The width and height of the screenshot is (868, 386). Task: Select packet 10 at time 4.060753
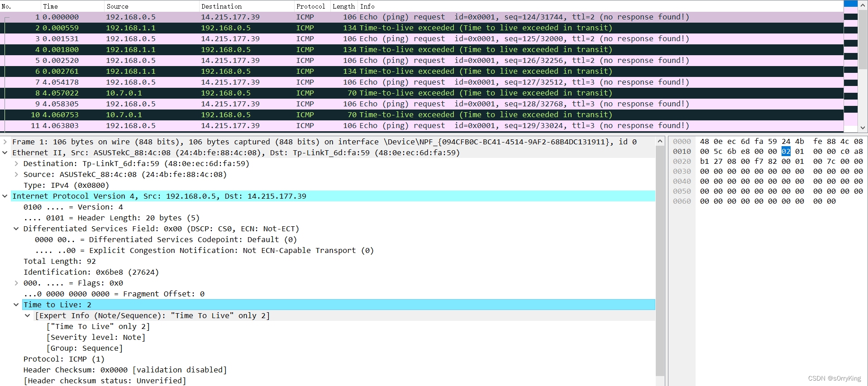[x=422, y=114]
